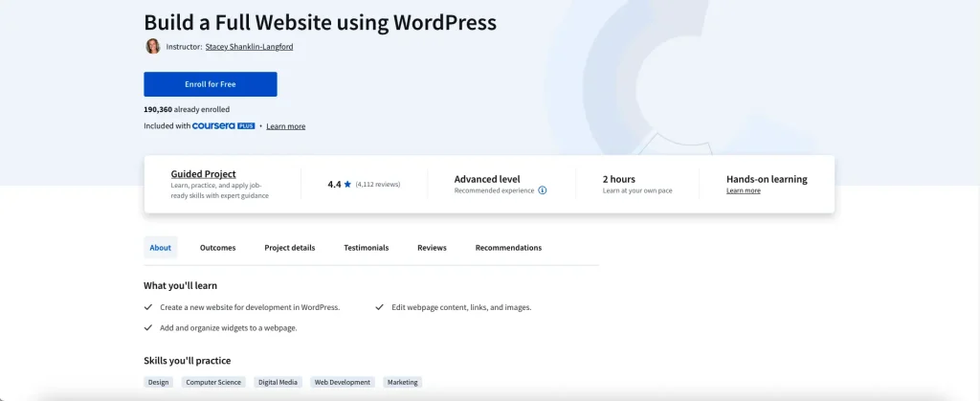
Task: Select the About tab
Action: (161, 247)
